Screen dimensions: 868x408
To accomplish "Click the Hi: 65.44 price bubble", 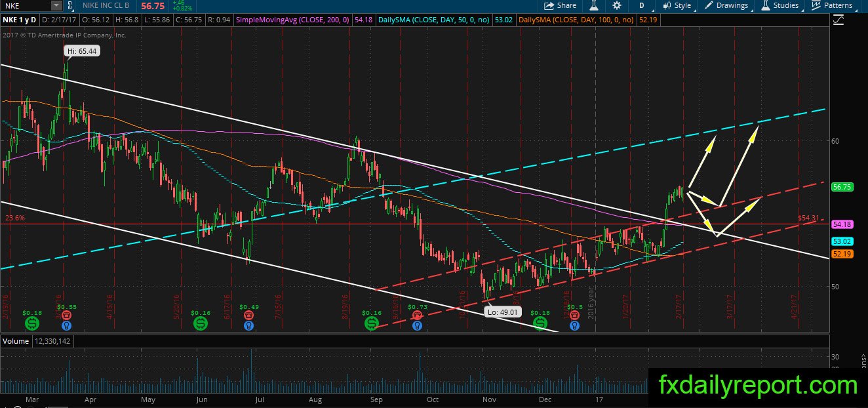I will click(82, 51).
